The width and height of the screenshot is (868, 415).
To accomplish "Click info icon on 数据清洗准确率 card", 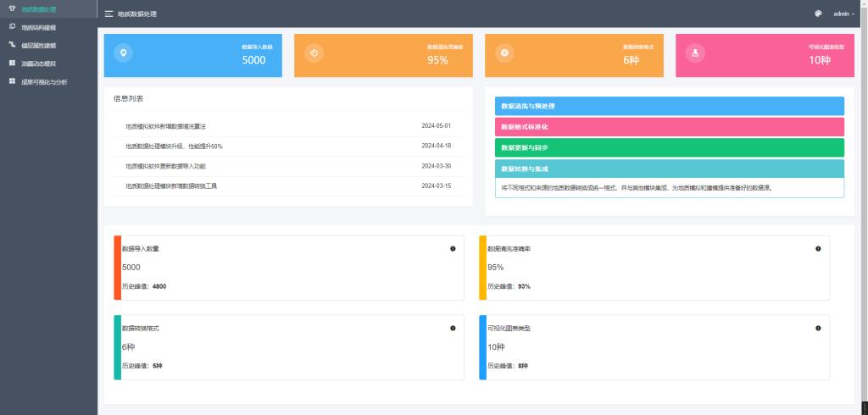I will click(x=818, y=248).
